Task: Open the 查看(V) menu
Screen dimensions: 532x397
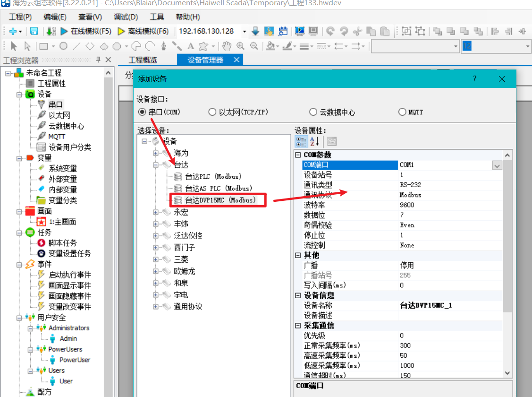Action: [90, 17]
